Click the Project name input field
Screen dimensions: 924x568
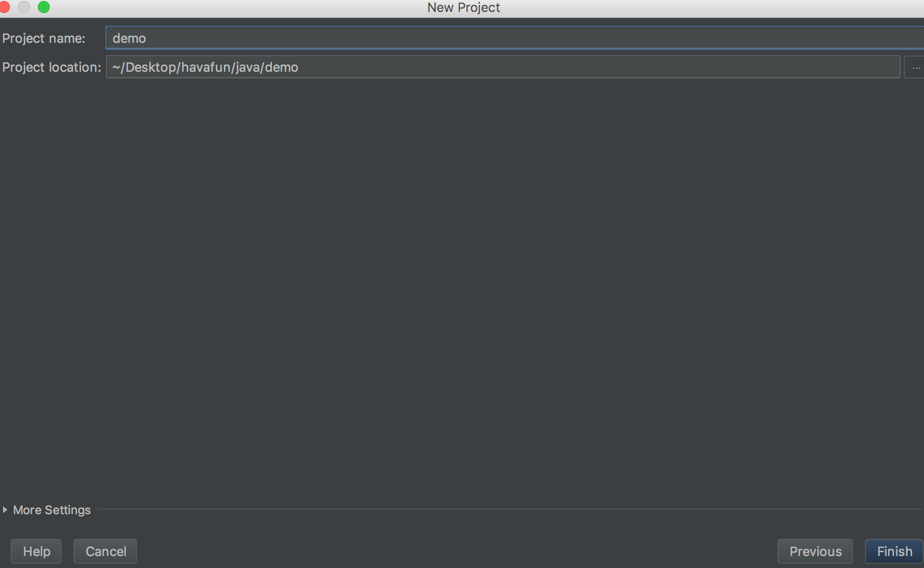[x=515, y=38]
